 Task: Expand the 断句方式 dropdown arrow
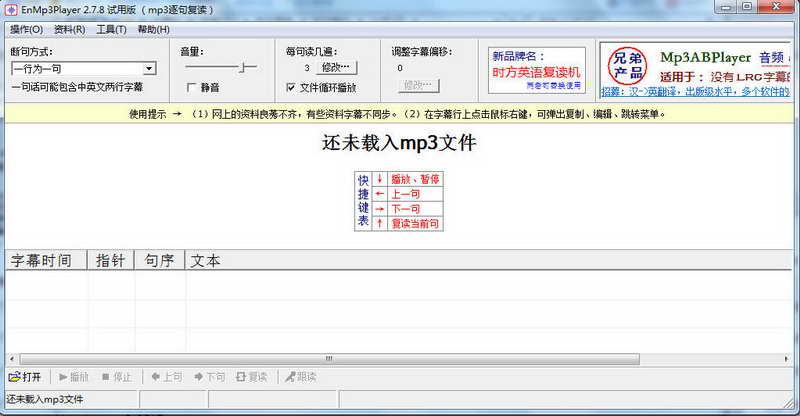click(x=149, y=68)
